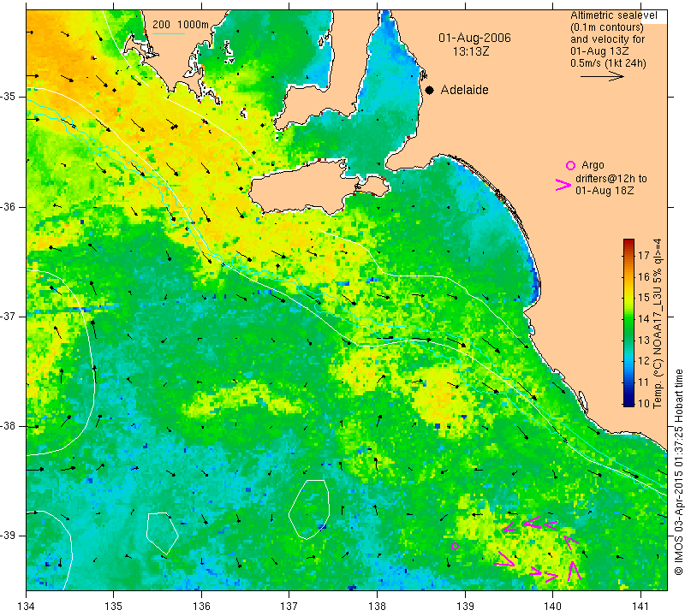Image resolution: width=685 pixels, height=616 pixels.
Task: Click the 0.5m/s velocity scale arrow
Action: click(x=603, y=76)
